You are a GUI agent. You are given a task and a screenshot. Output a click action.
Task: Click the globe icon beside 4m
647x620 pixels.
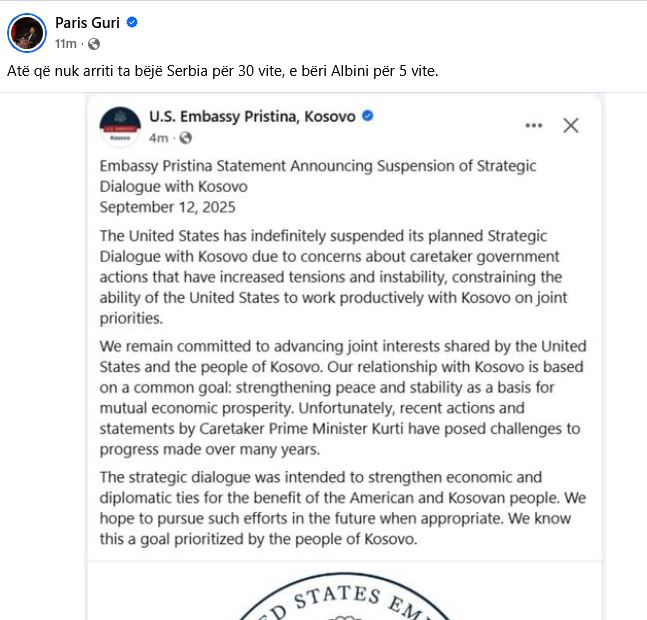[186, 138]
